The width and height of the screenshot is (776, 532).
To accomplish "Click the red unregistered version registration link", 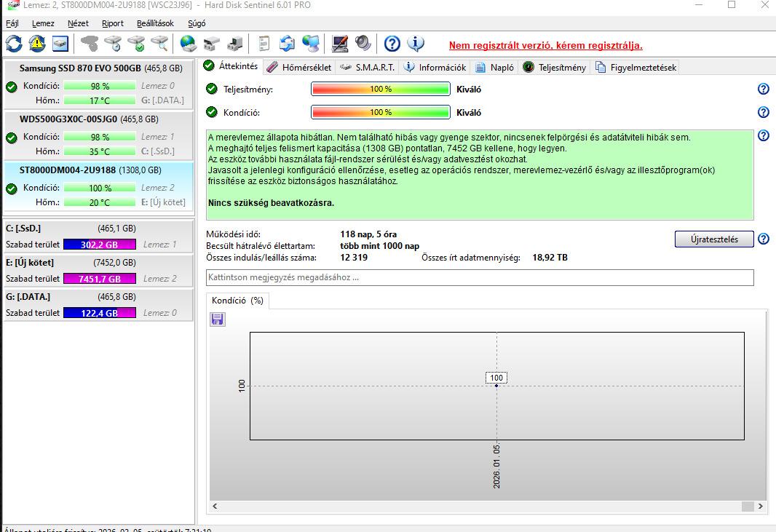I will (x=545, y=45).
